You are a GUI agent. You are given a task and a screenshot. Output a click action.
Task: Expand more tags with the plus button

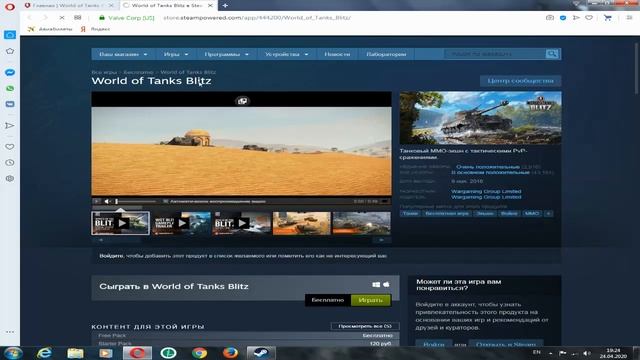[549, 213]
